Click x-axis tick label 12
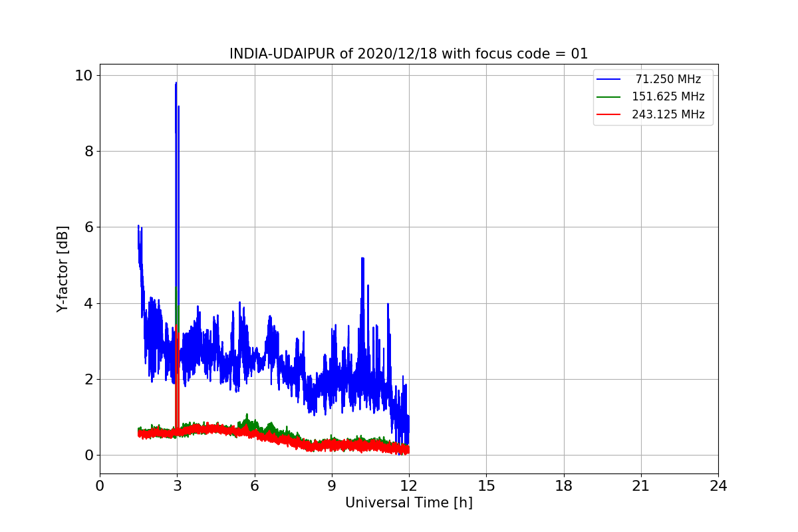 [x=409, y=486]
